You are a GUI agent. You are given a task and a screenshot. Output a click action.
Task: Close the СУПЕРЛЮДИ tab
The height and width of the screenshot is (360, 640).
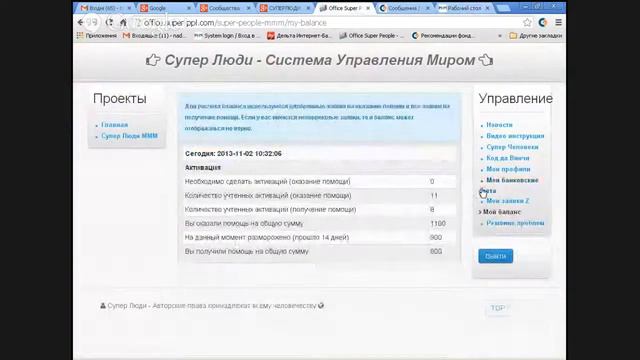[309, 8]
